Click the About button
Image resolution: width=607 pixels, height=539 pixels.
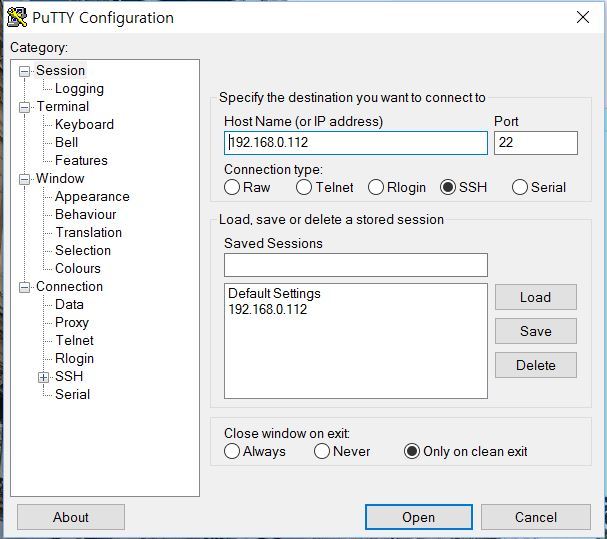[71, 517]
